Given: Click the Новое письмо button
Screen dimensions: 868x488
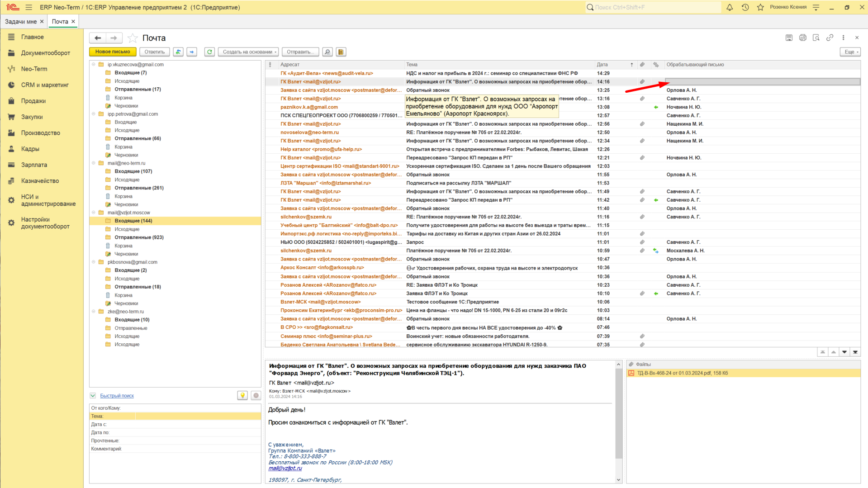Looking at the screenshot, I should pyautogui.click(x=113, y=52).
